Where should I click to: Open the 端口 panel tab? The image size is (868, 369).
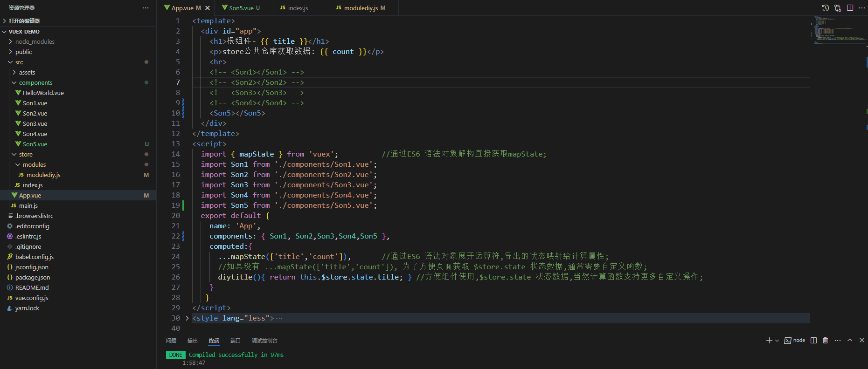click(236, 341)
